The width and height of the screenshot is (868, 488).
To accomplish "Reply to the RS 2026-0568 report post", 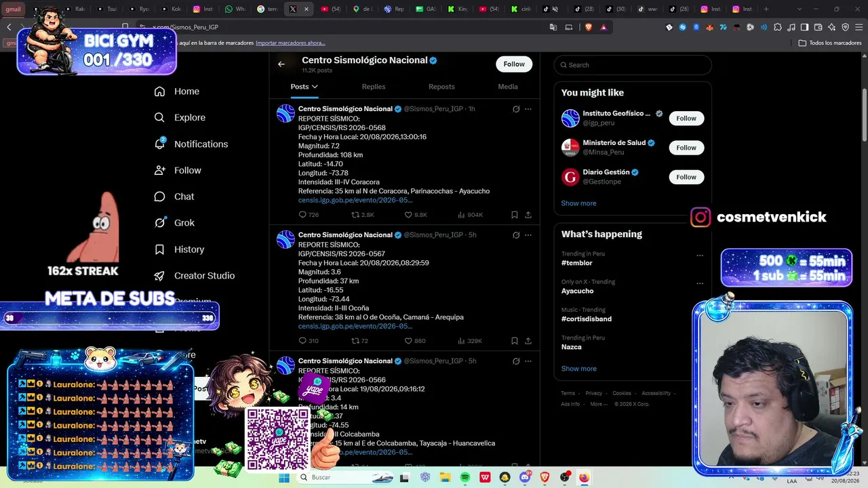I will (x=309, y=215).
